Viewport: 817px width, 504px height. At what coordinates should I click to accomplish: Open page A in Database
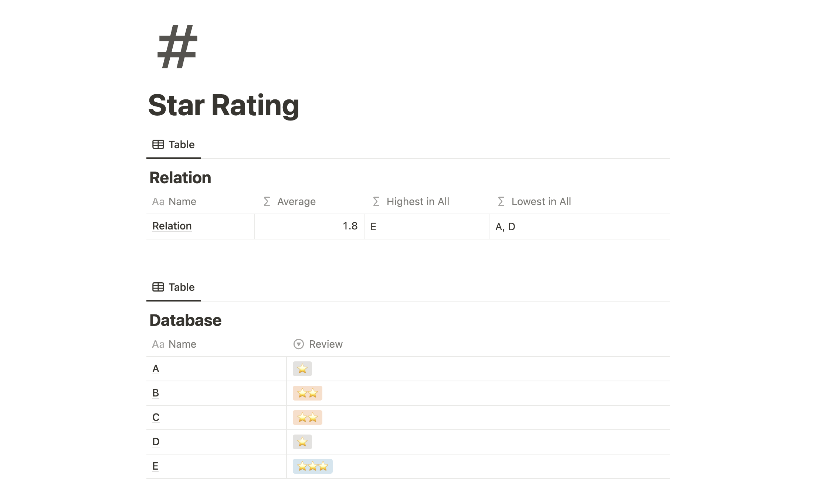156,368
